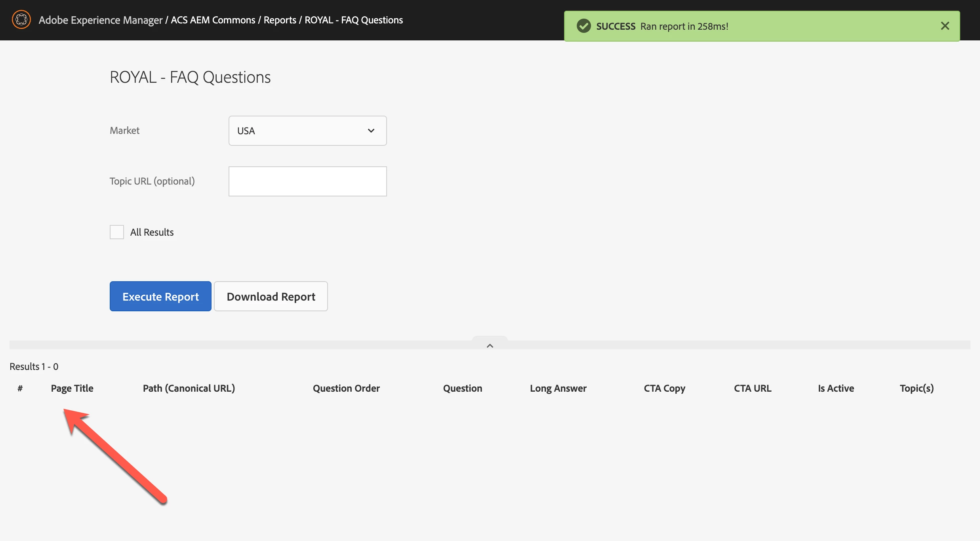Click the Market dropdown chevron arrow
The height and width of the screenshot is (541, 980).
[x=371, y=131]
